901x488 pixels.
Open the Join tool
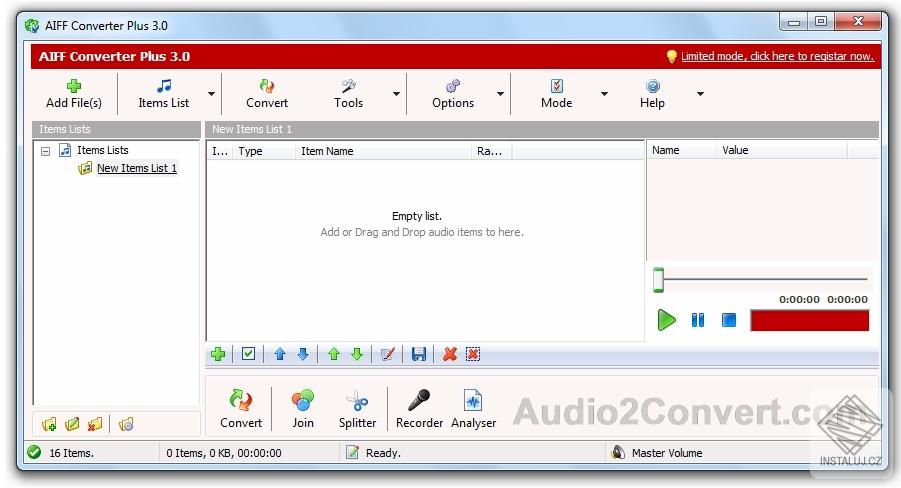pos(303,409)
